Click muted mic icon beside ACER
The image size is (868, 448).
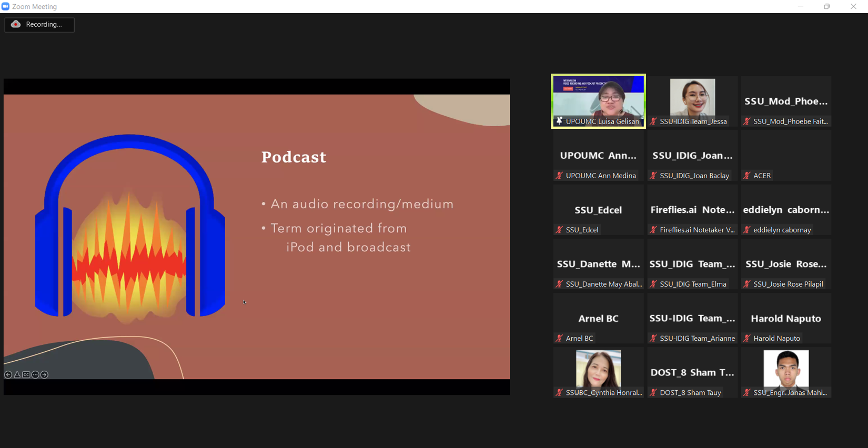coord(747,176)
